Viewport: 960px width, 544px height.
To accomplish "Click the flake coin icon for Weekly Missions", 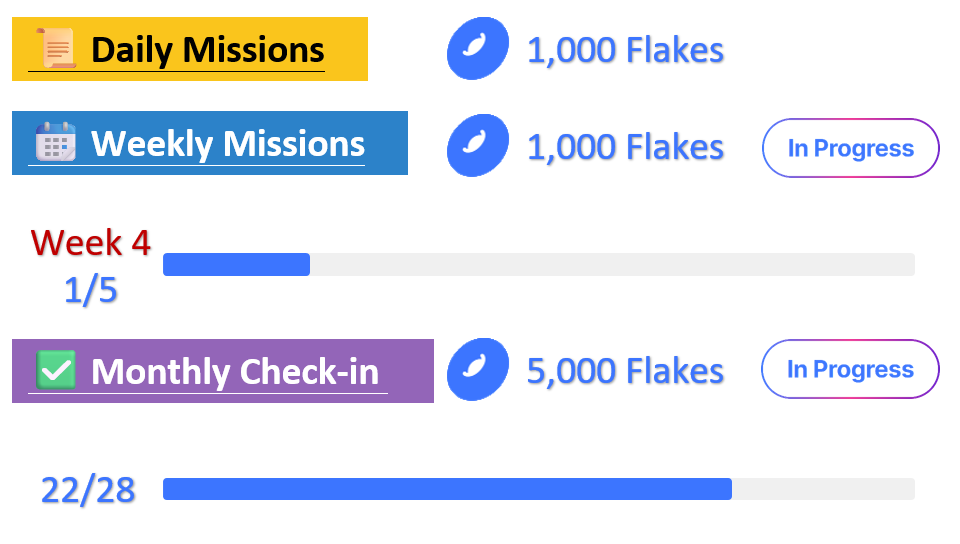I will point(478,146).
